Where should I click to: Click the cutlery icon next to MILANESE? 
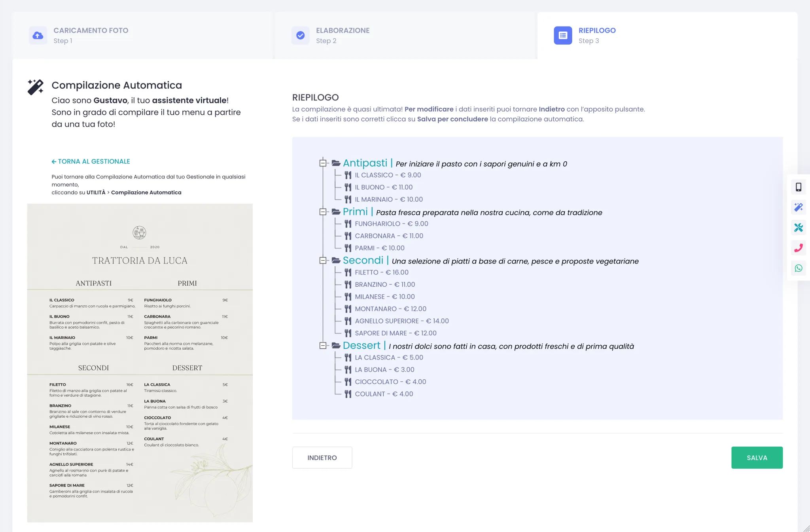click(348, 297)
